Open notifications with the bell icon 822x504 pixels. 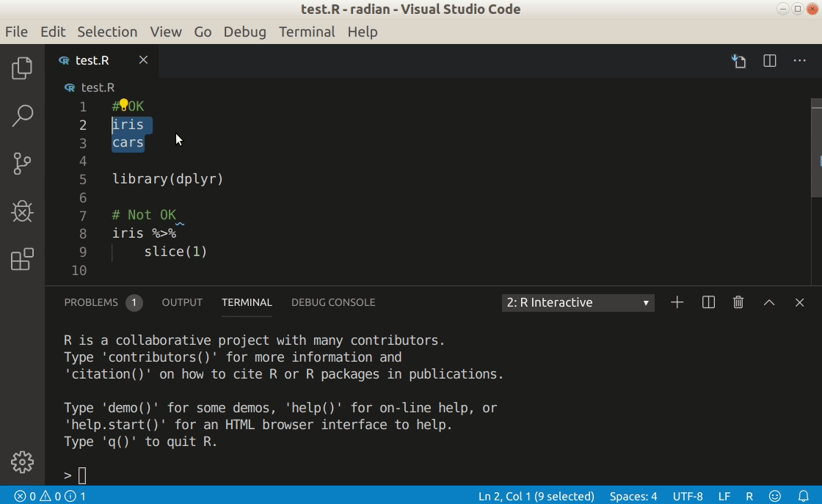click(x=803, y=496)
